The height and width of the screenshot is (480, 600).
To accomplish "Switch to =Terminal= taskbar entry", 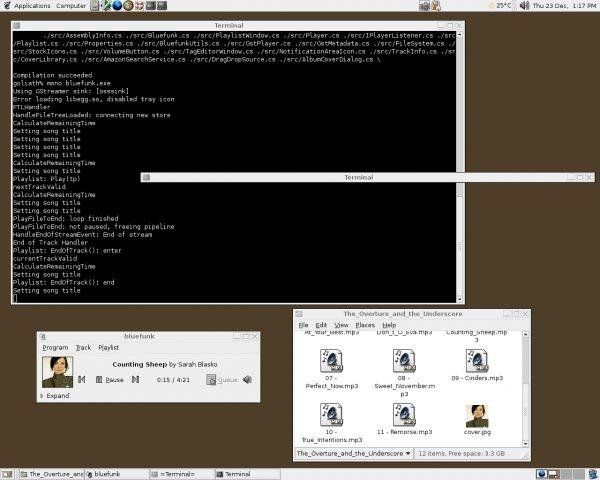I will pyautogui.click(x=182, y=474).
